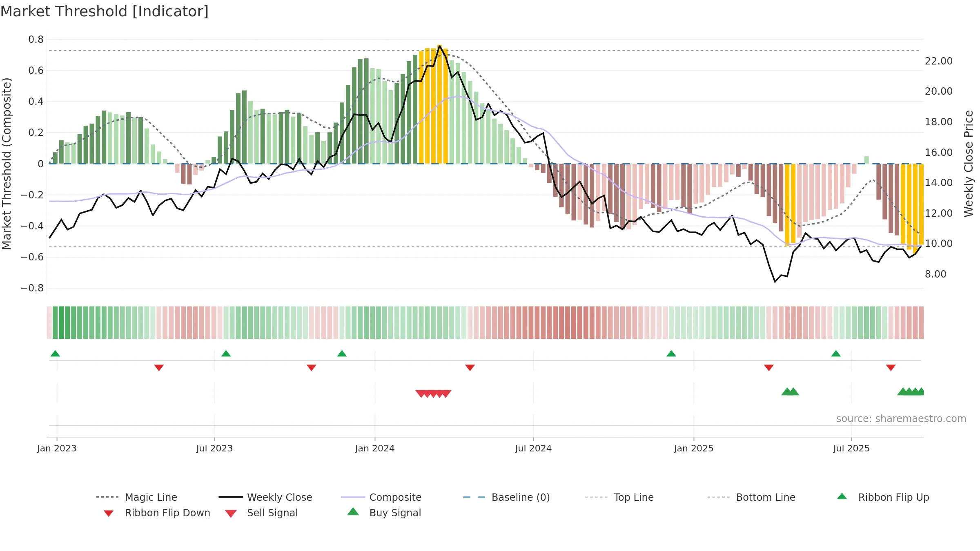Click the 0.8 left axis tick label
The image size is (980, 551).
click(36, 40)
